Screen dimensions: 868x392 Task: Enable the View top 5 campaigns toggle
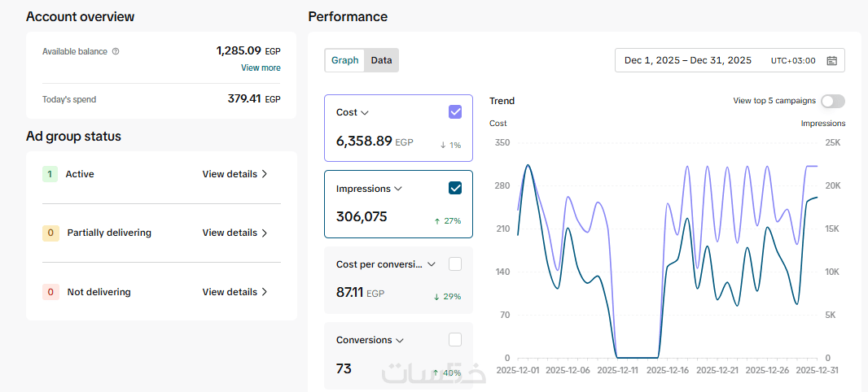click(832, 101)
